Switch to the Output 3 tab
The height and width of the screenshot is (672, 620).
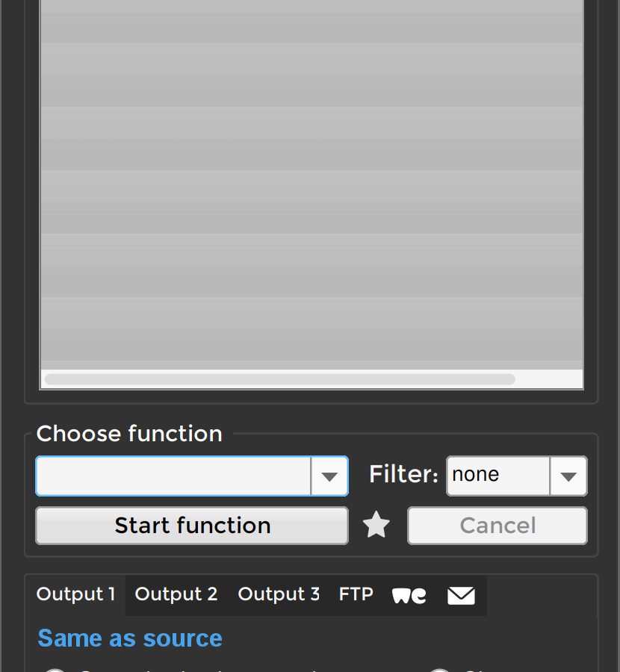click(279, 594)
